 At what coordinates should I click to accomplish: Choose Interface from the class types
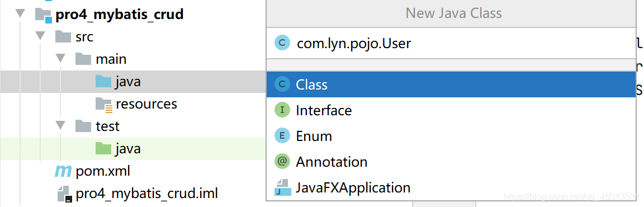451,110
